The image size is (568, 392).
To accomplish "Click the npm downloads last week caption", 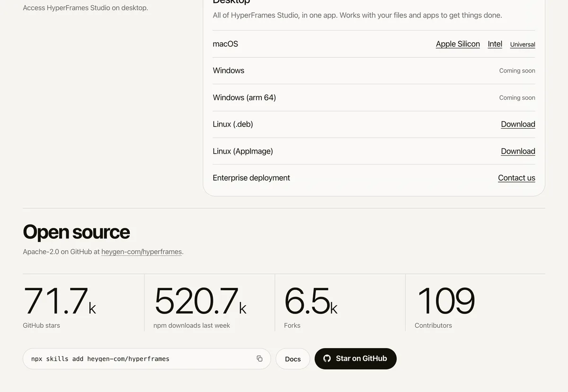I will tap(192, 325).
